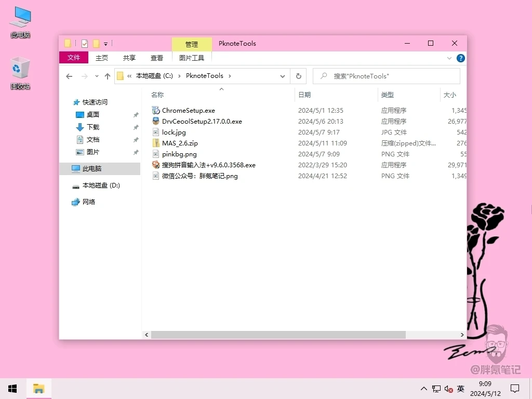
Task: Show hidden tray icons chevron
Action: click(424, 389)
